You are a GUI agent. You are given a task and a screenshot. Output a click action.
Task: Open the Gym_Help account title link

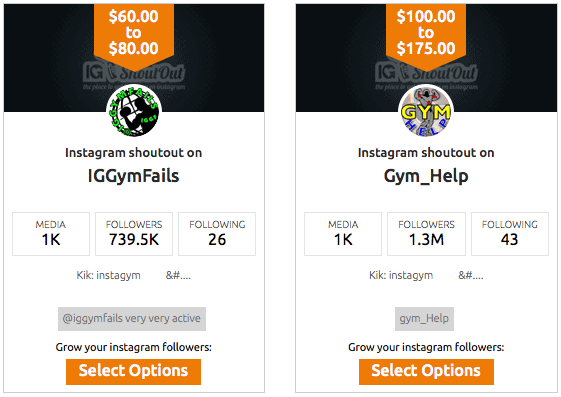tap(426, 176)
